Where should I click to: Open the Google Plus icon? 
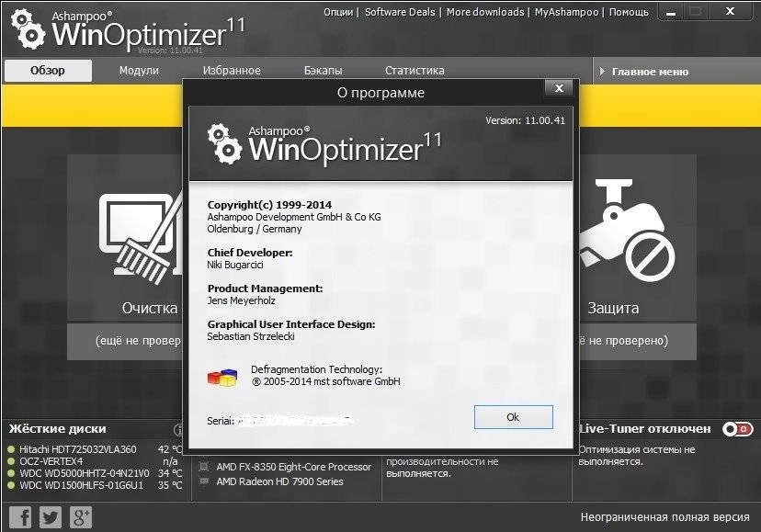pyautogui.click(x=81, y=517)
